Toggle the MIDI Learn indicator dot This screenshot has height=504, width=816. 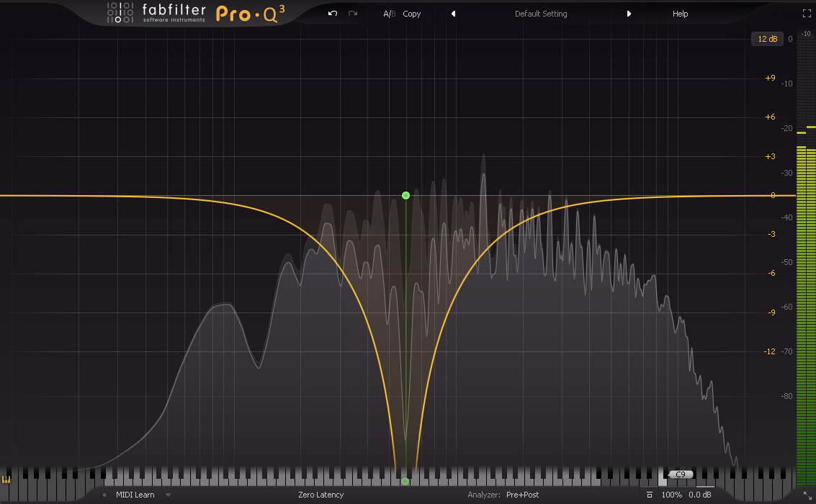point(104,495)
